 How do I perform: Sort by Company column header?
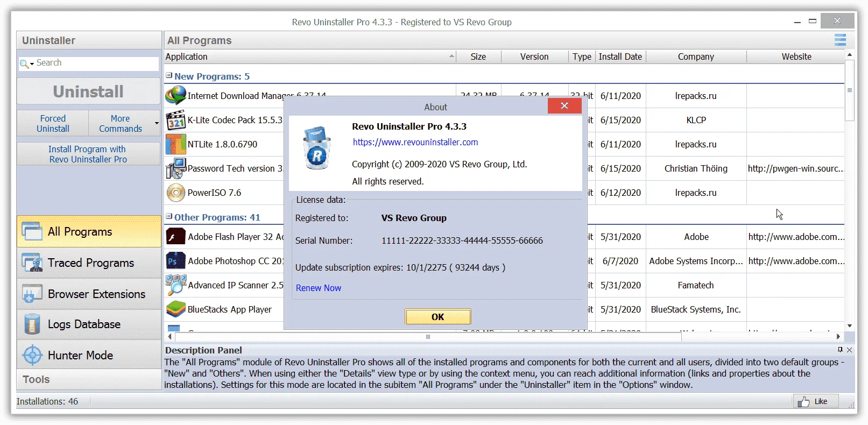coord(696,56)
